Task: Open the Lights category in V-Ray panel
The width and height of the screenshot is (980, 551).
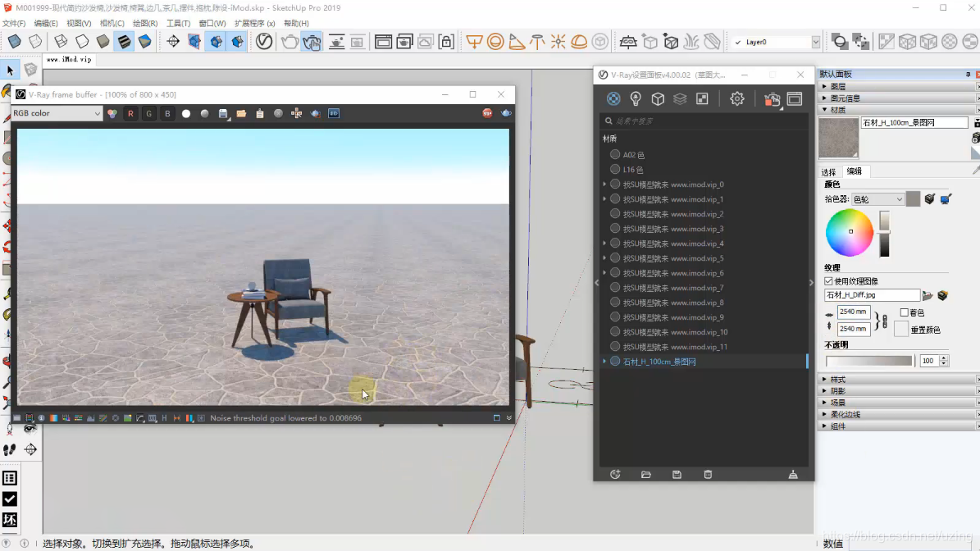Action: (x=636, y=98)
